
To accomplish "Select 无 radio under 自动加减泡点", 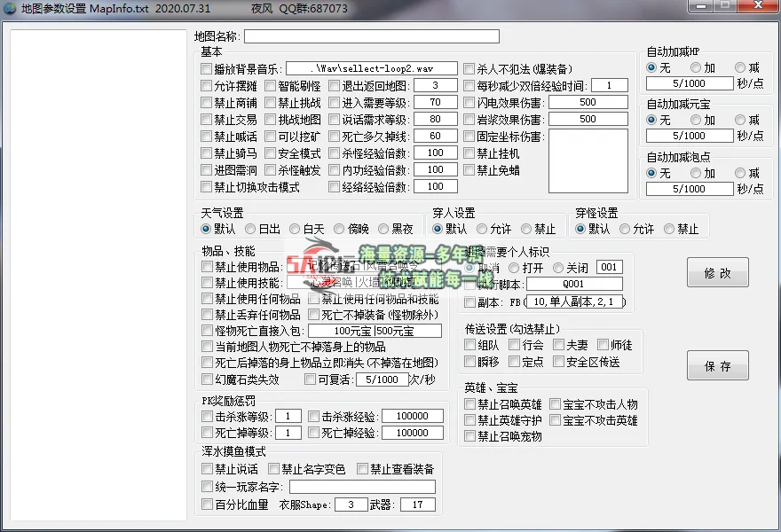I will (x=651, y=173).
